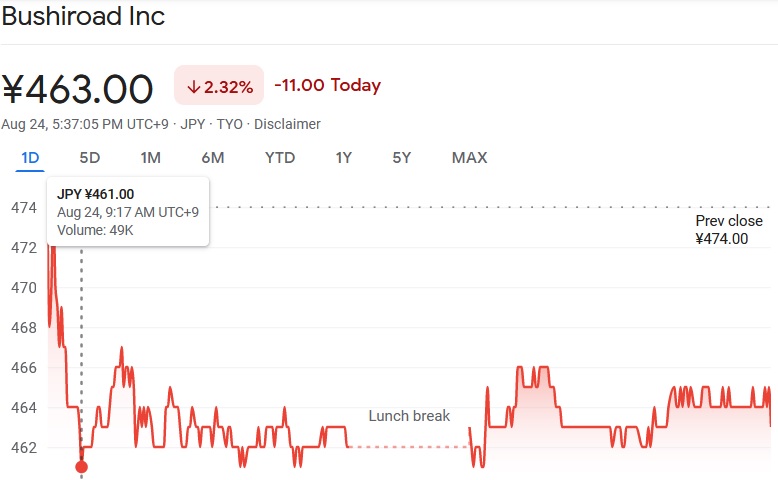Click the Lunch break label on chart
This screenshot has width=778, height=480.
pos(409,416)
